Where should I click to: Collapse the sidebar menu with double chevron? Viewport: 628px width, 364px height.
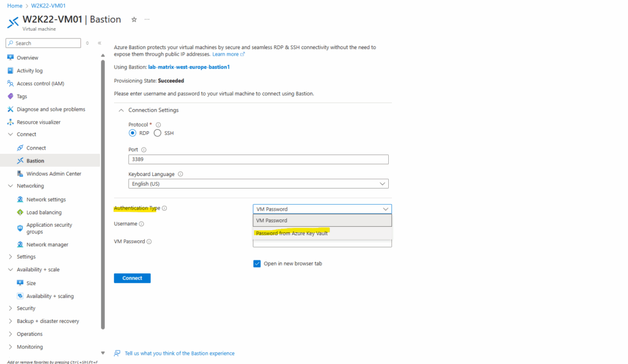[99, 43]
